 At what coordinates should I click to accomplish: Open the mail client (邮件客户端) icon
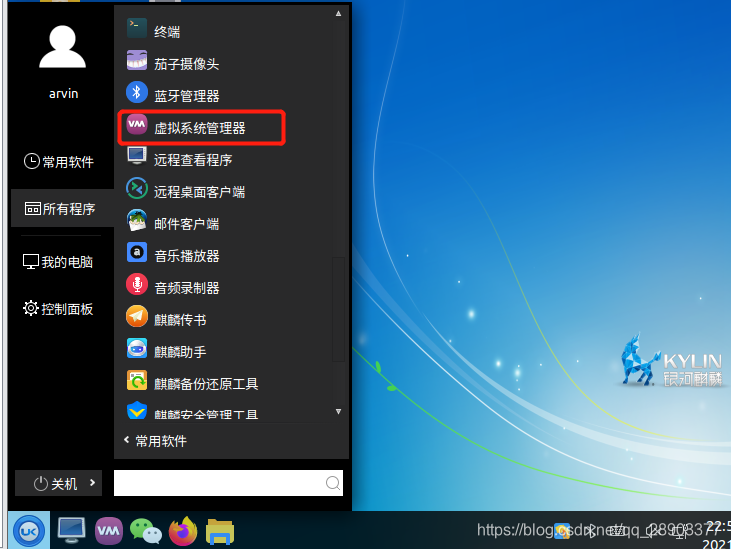pyautogui.click(x=137, y=220)
